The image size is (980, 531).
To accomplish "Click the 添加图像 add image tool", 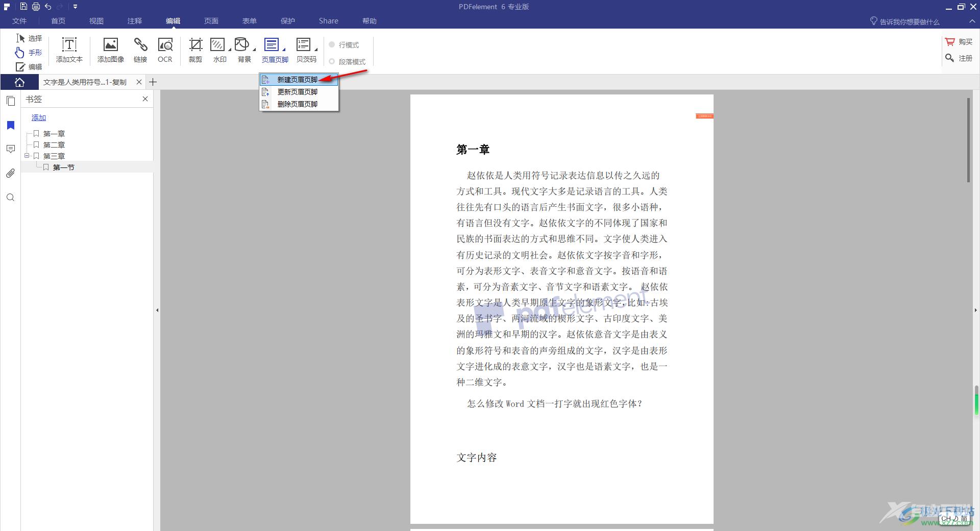I will click(111, 50).
